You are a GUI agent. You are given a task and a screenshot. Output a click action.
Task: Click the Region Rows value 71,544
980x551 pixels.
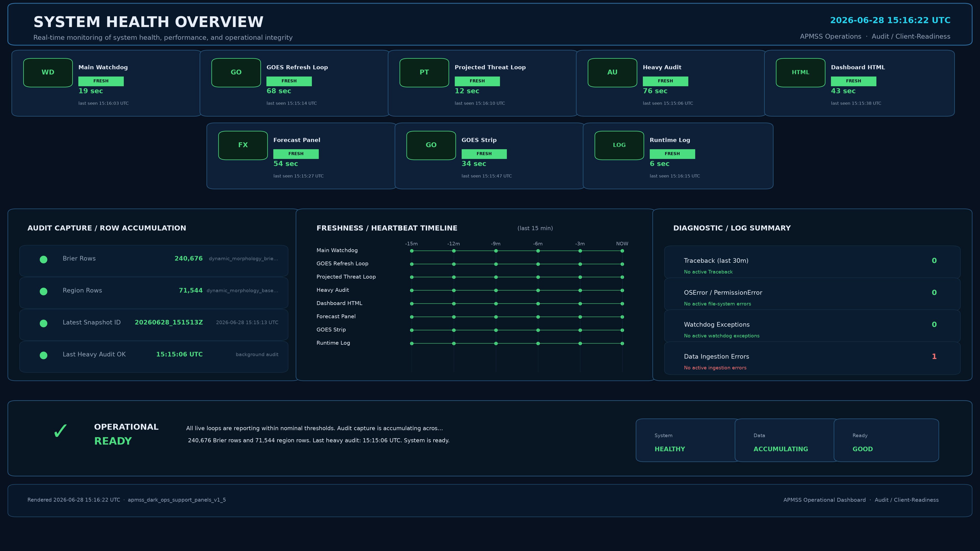[x=191, y=291]
